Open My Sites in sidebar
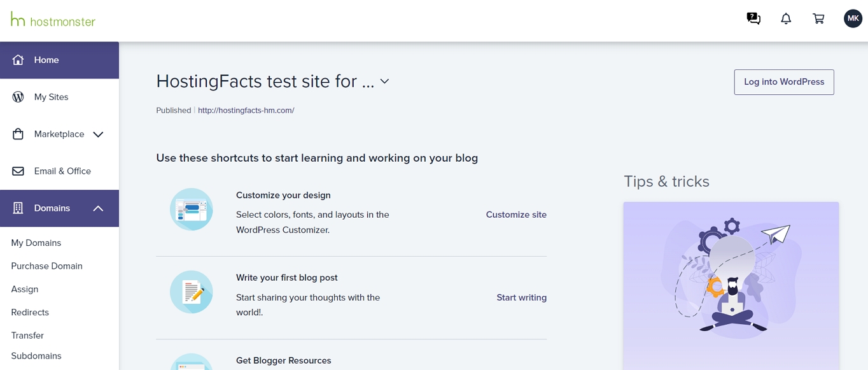The width and height of the screenshot is (868, 370). (59, 97)
